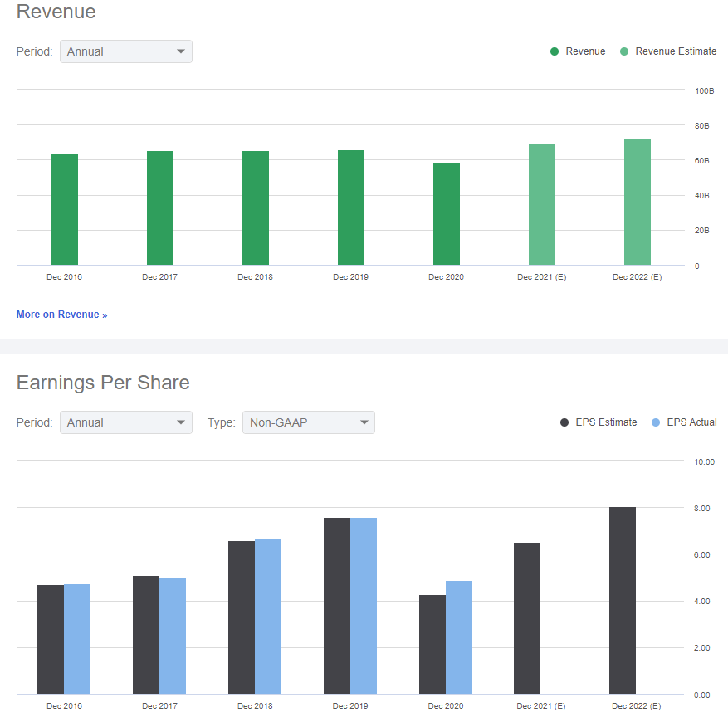
Task: Select the Dec 2017 EPS Estimate bar
Action: 146,635
